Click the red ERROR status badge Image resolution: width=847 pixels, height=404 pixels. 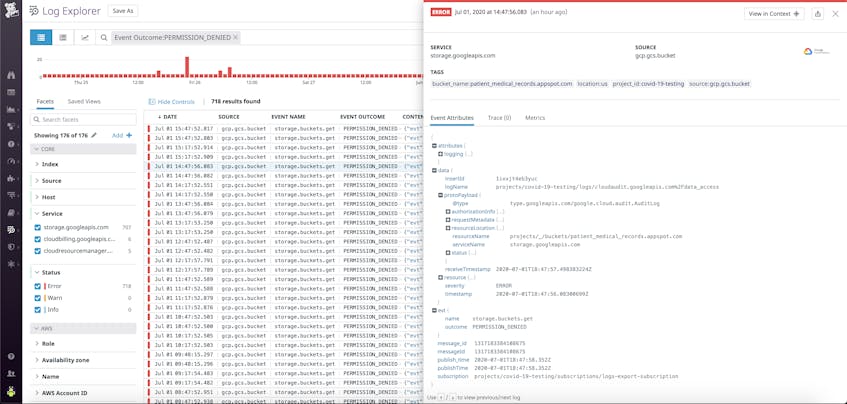tap(440, 12)
